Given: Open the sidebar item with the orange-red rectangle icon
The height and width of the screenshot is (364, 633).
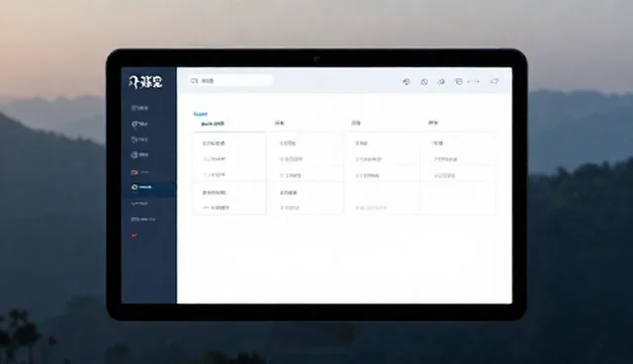Looking at the screenshot, I should click(x=139, y=172).
